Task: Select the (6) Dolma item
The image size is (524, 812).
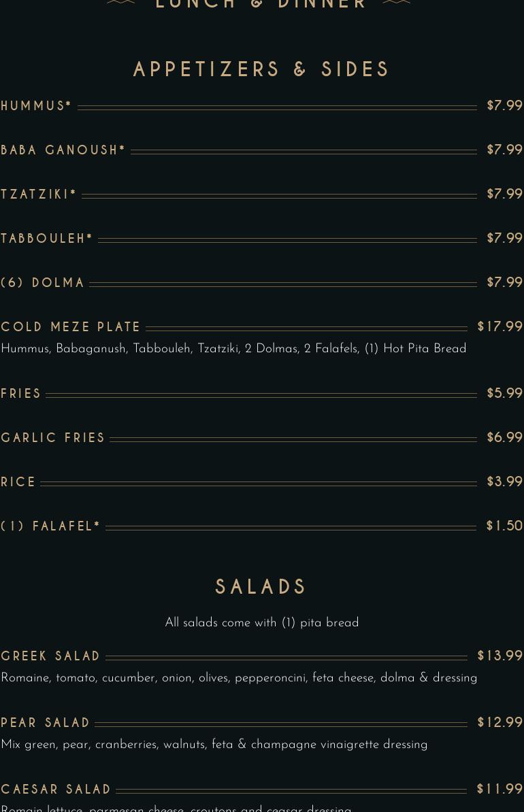Action: coord(42,283)
